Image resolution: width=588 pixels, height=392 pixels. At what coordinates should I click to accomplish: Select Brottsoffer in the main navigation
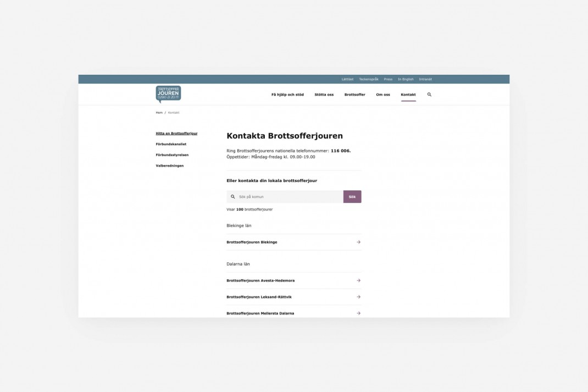355,95
